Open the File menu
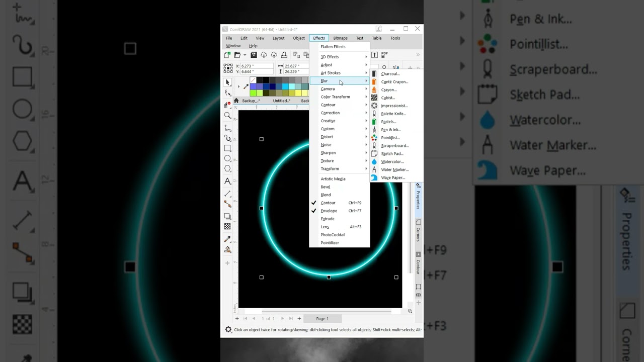Screen dimensions: 644x362 (229, 38)
